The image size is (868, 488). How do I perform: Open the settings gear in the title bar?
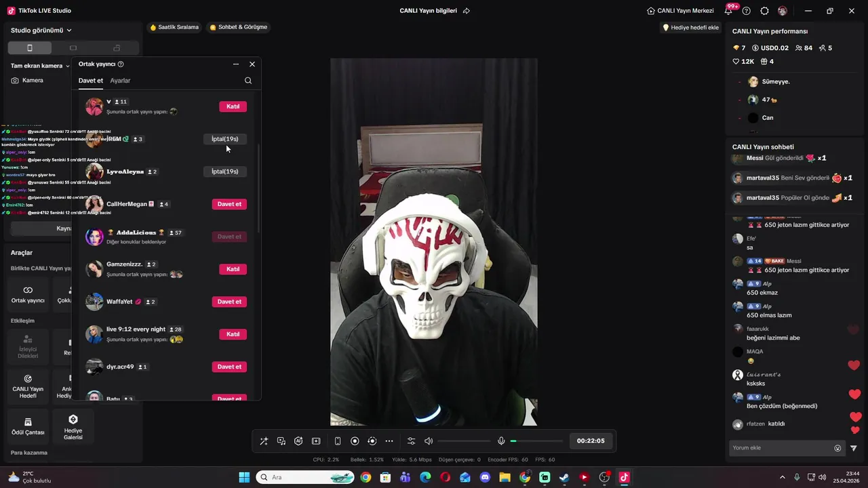click(x=764, y=11)
